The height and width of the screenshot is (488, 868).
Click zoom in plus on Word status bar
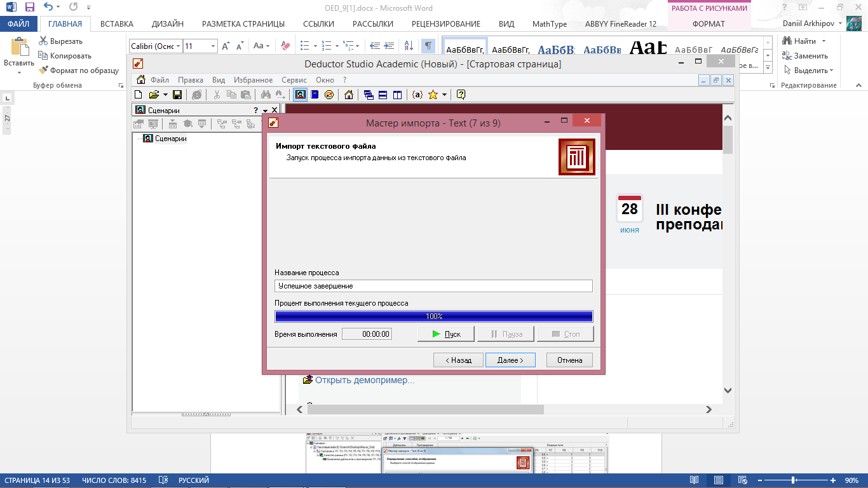[833, 480]
